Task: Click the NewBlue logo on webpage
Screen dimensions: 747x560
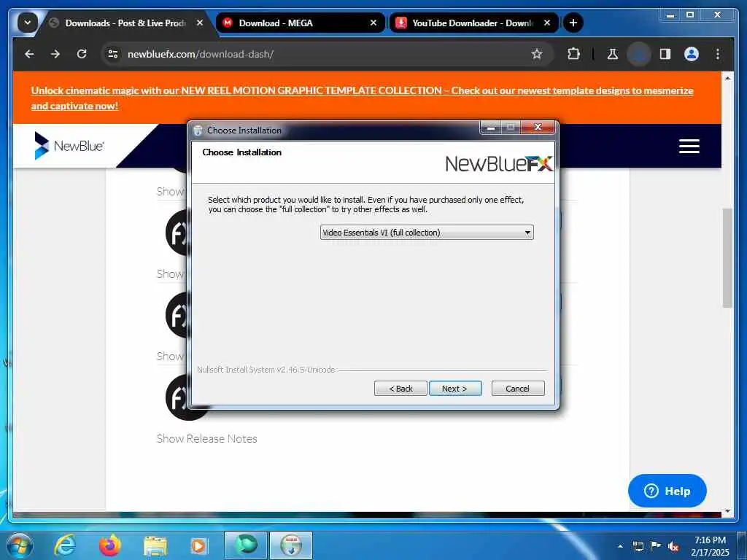Action: (x=69, y=146)
